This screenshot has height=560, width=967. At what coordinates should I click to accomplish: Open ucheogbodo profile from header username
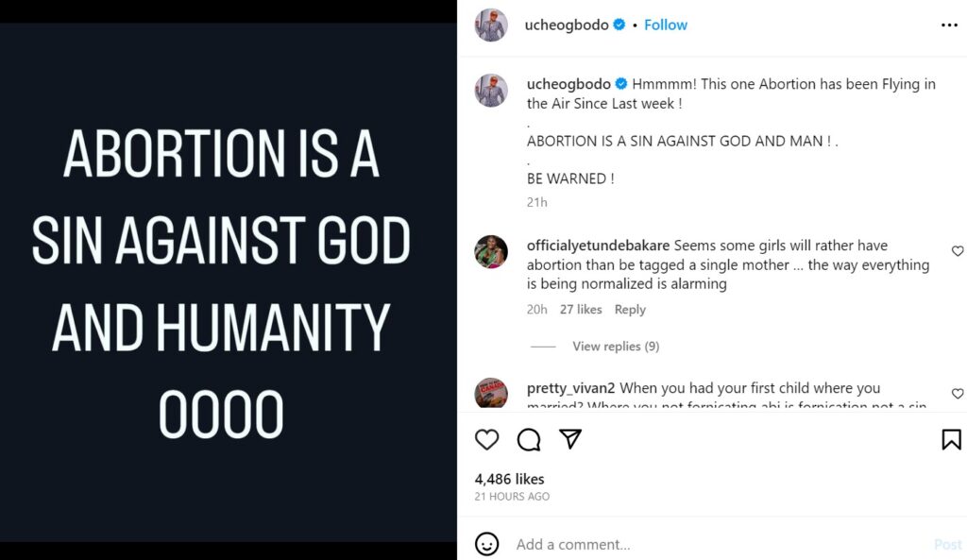click(567, 25)
